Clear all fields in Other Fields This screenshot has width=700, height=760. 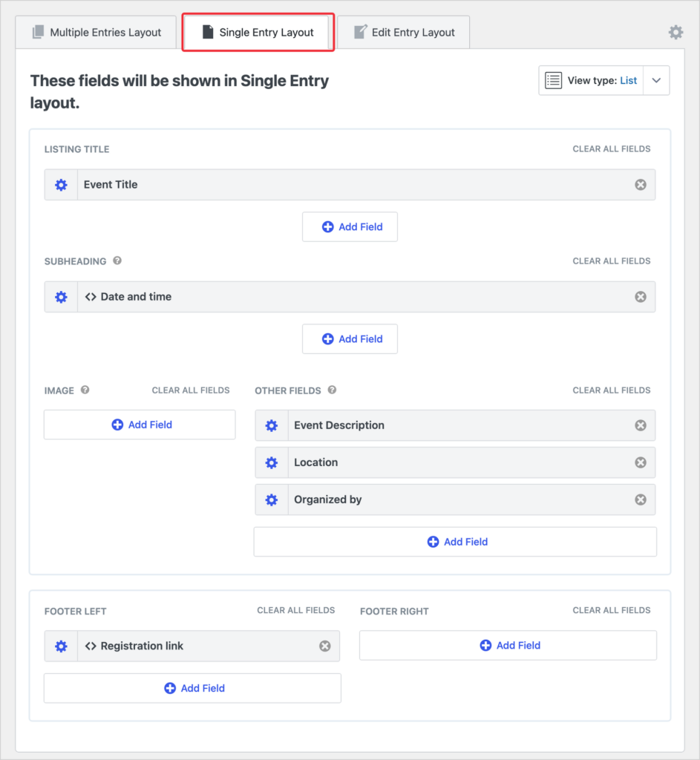tap(612, 390)
